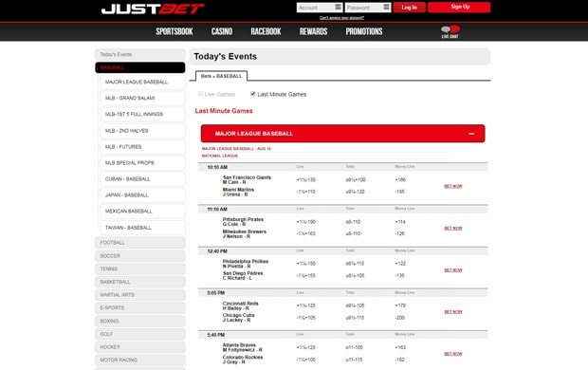Viewport: 588px width, 370px height.
Task: Click Bet Now for Pirates vs Brewers
Action: [x=453, y=228]
